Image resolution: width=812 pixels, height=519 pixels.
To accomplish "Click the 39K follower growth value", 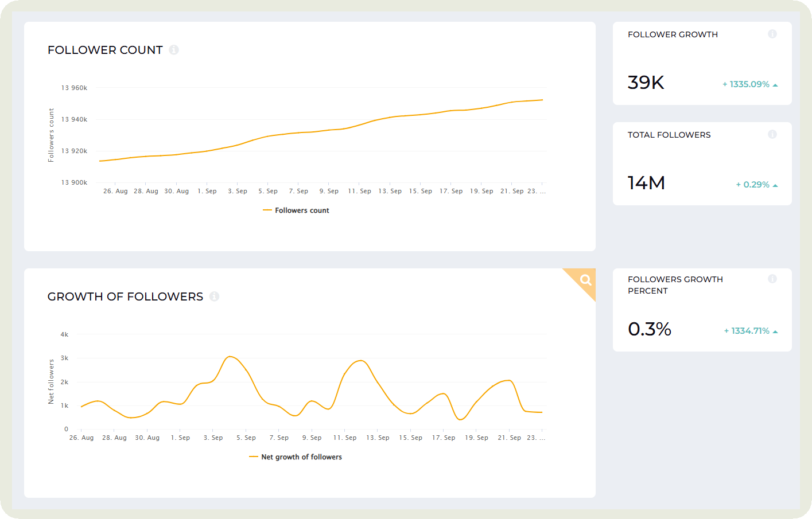I will click(646, 83).
